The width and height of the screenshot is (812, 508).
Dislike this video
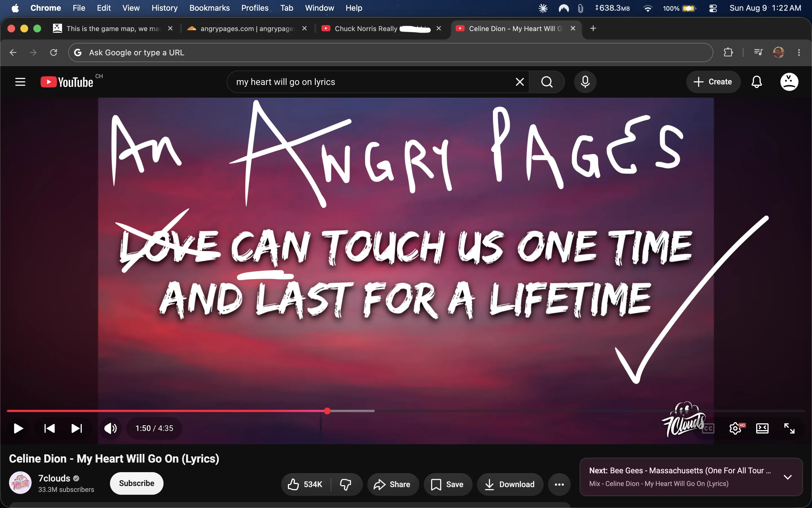pos(346,484)
